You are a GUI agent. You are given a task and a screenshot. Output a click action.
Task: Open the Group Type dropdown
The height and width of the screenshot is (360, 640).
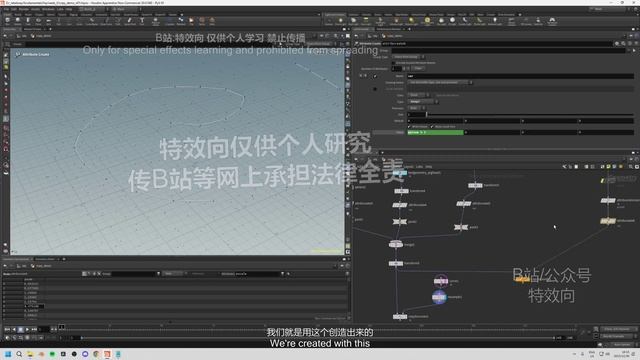[x=409, y=57]
